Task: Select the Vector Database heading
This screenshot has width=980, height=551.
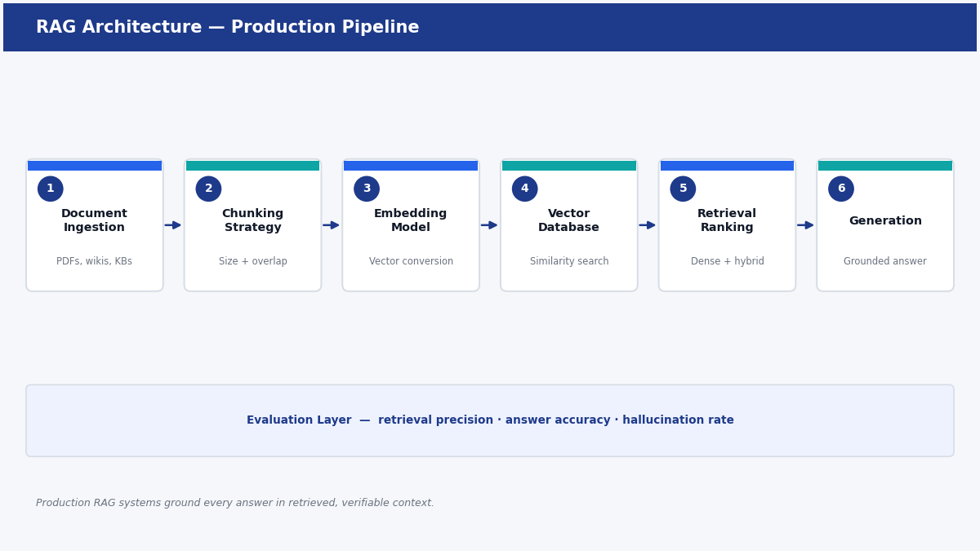Action: (x=569, y=220)
